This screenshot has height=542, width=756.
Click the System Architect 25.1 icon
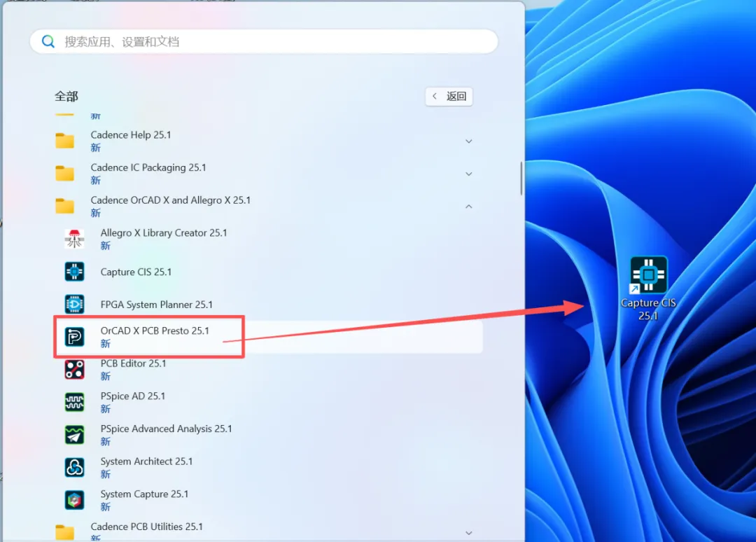[74, 467]
